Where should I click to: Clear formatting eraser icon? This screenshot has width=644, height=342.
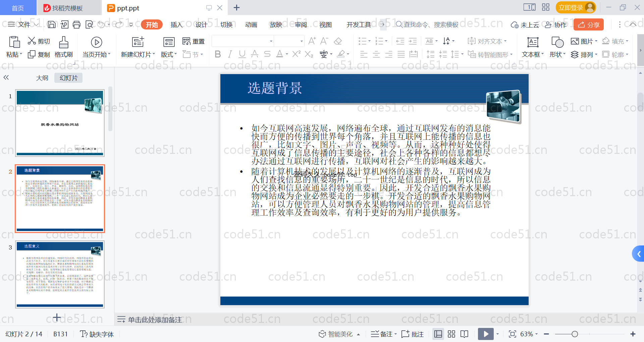pos(338,41)
